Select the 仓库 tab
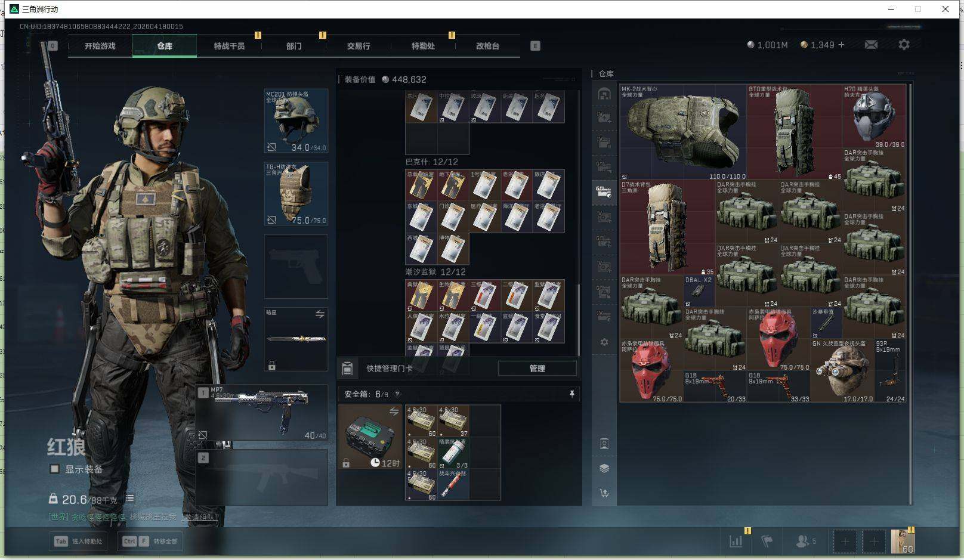 point(165,46)
